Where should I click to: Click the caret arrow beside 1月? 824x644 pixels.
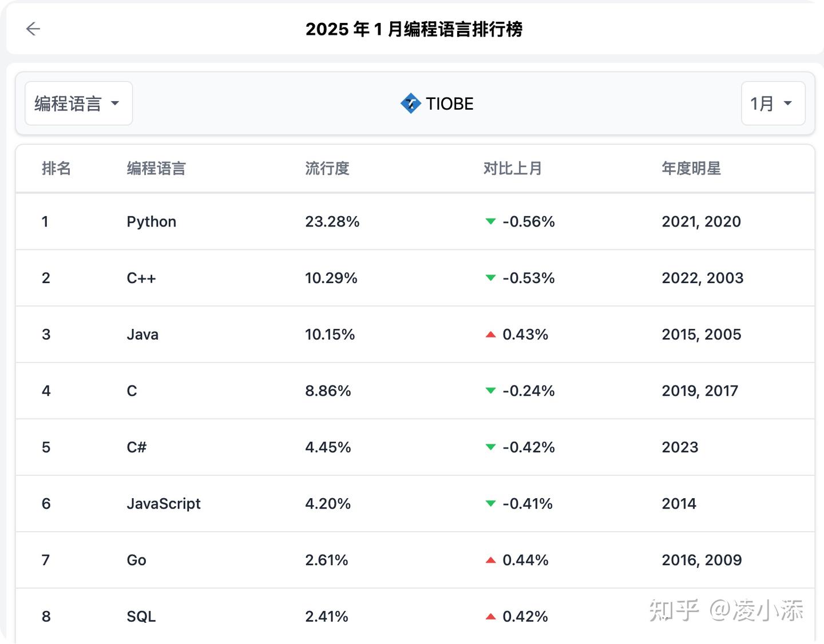(788, 104)
